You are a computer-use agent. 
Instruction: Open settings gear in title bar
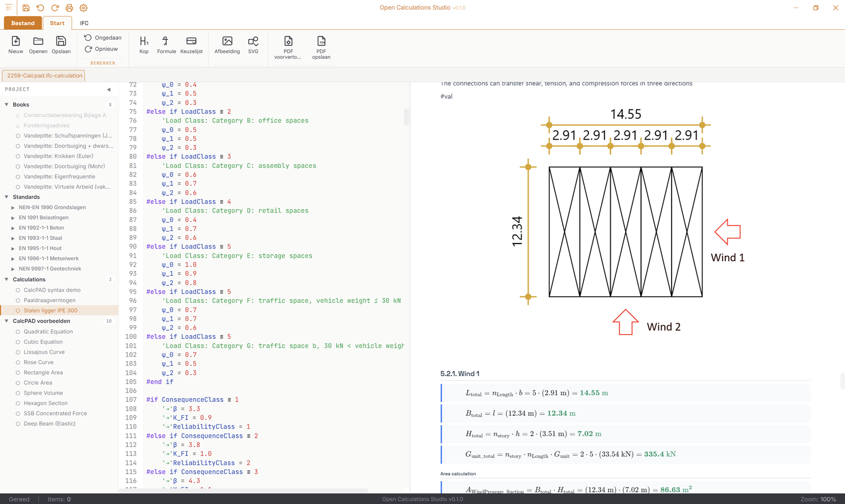click(x=83, y=8)
